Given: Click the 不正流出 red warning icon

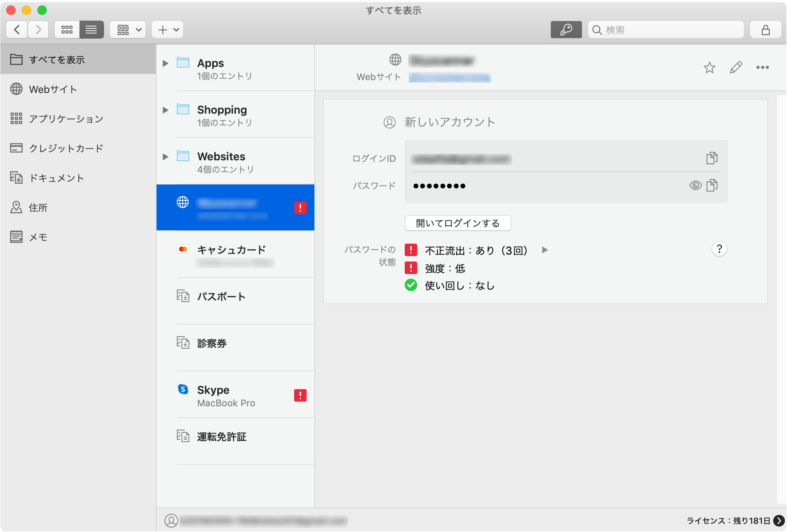Looking at the screenshot, I should coord(411,250).
